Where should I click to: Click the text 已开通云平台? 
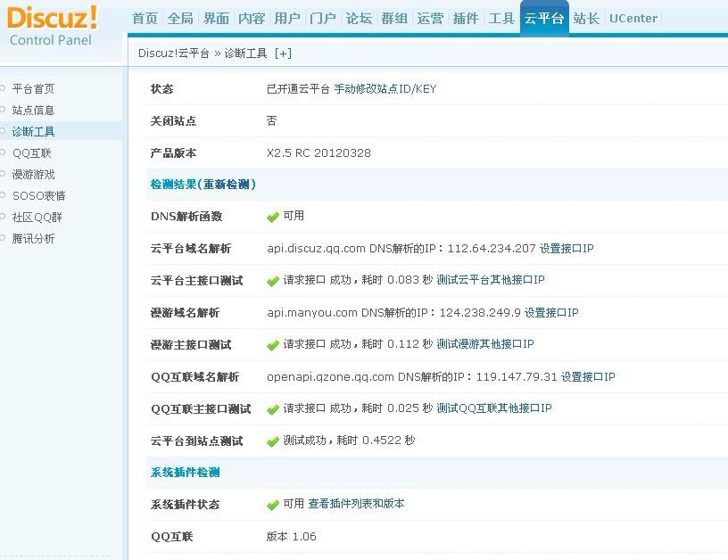click(298, 88)
